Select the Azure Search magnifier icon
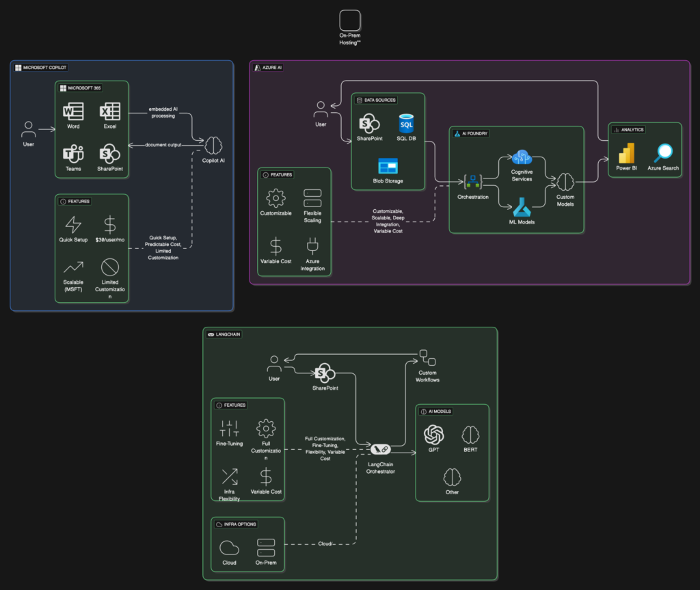The image size is (700, 590). point(664,153)
